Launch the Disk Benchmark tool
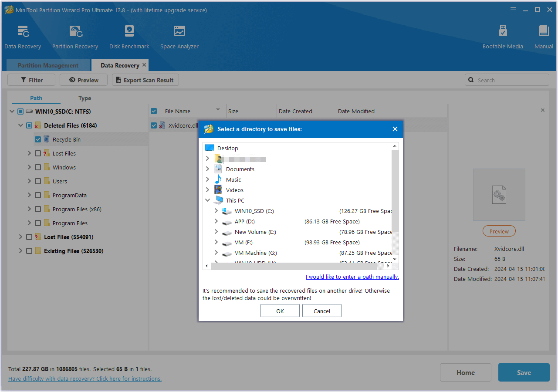 (129, 32)
